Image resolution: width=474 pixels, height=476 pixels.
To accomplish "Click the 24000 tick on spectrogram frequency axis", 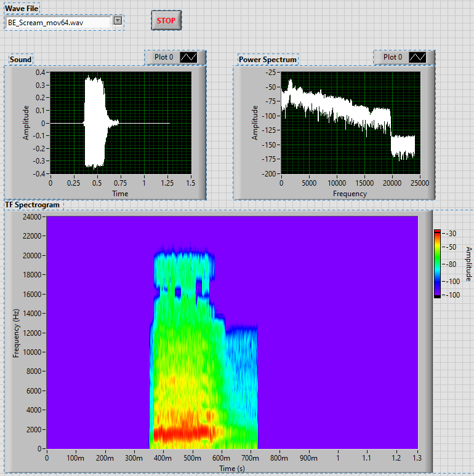I will click(31, 217).
